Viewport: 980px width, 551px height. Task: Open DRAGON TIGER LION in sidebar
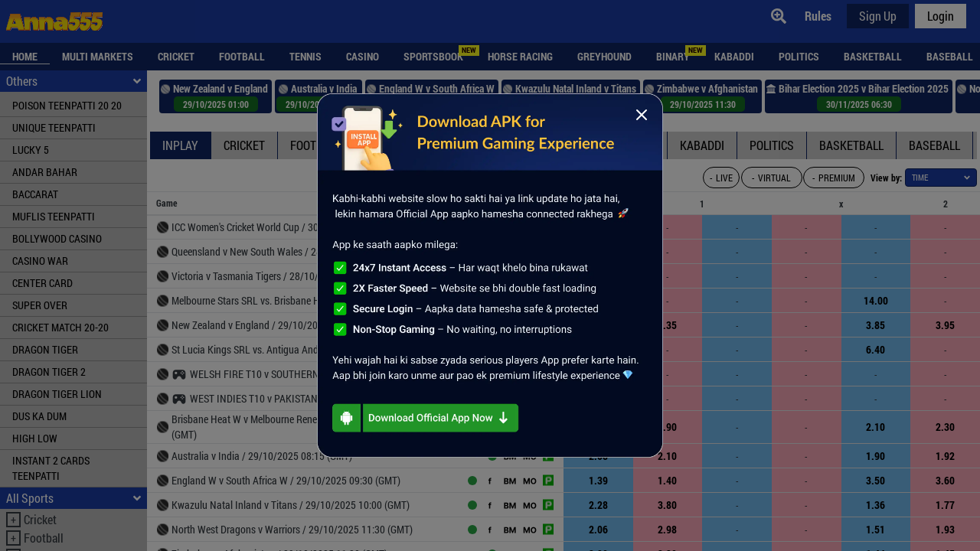(73, 394)
